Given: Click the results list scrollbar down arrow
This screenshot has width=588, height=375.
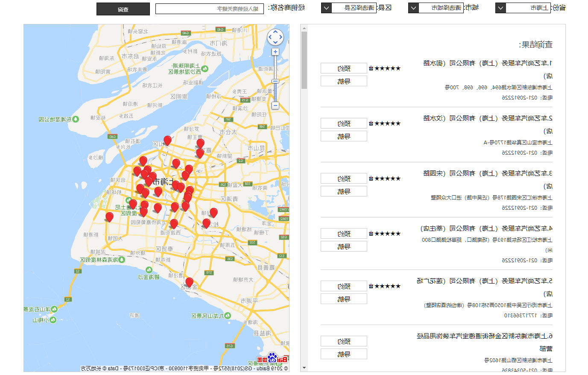Looking at the screenshot, I should coord(304,368).
